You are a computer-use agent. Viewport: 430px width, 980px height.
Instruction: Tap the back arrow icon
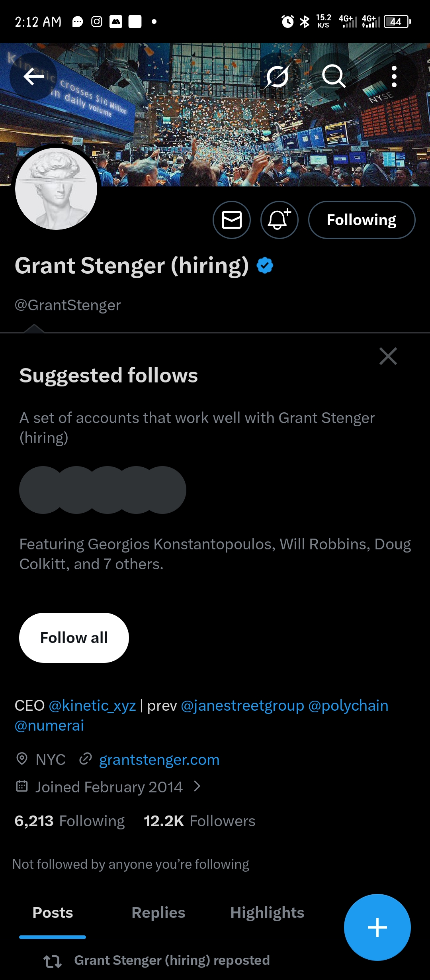(x=33, y=76)
